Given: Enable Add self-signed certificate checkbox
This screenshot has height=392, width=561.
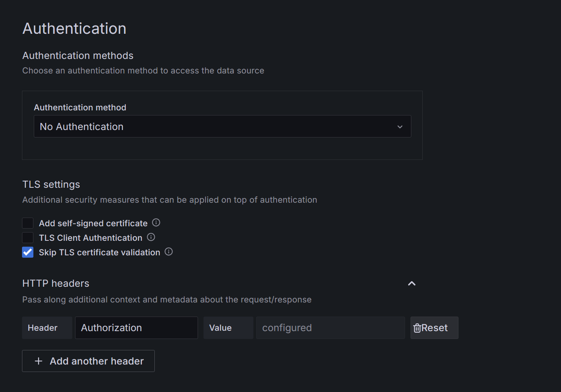Looking at the screenshot, I should (x=28, y=223).
